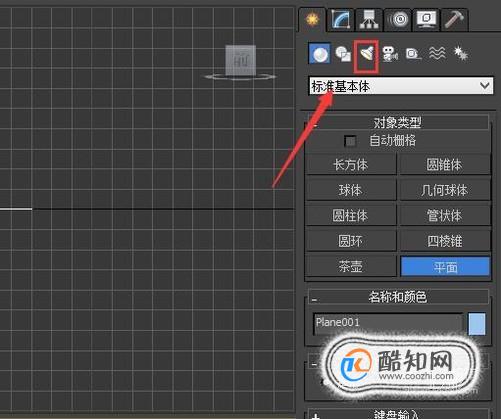Screen dimensions: 501x419
Task: Click the 长方体 button
Action: click(x=351, y=164)
